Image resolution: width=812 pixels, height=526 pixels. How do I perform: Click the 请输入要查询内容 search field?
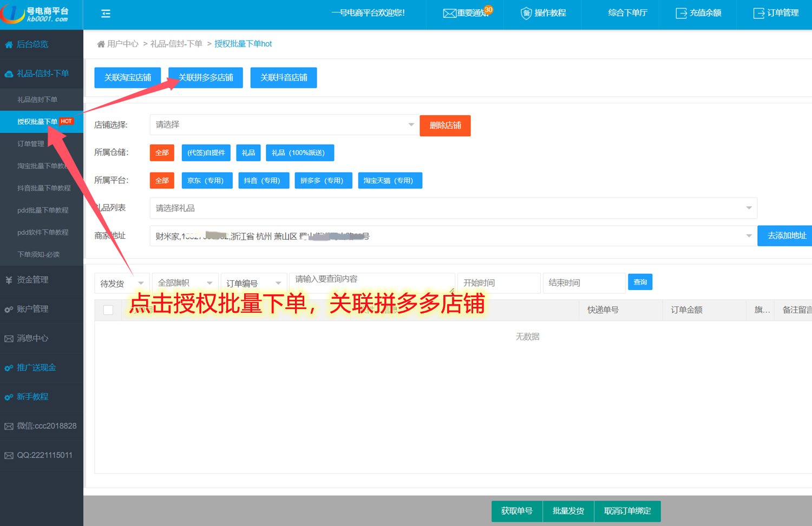pyautogui.click(x=371, y=280)
